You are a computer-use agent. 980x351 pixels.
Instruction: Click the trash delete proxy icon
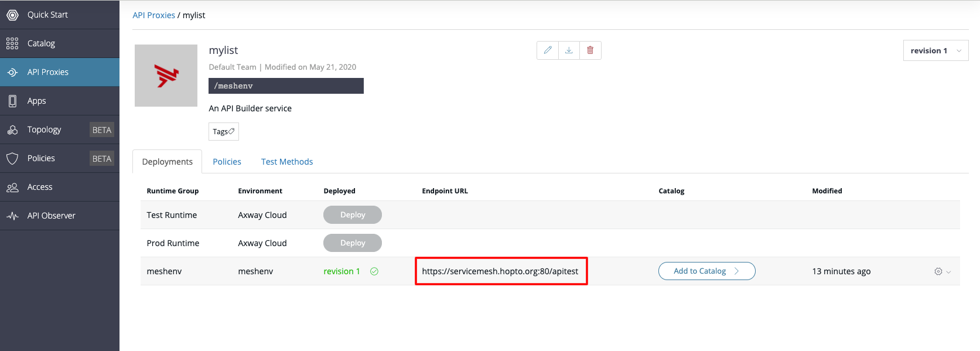click(x=590, y=50)
